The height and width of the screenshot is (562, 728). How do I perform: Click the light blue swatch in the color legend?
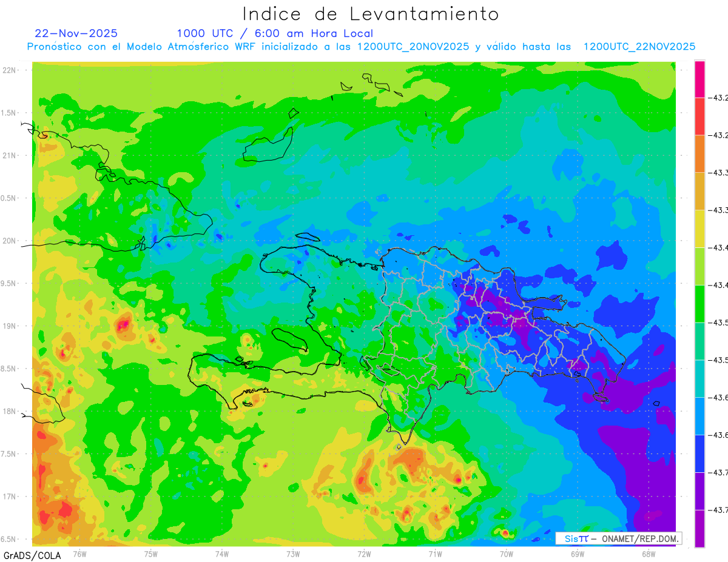point(699,416)
